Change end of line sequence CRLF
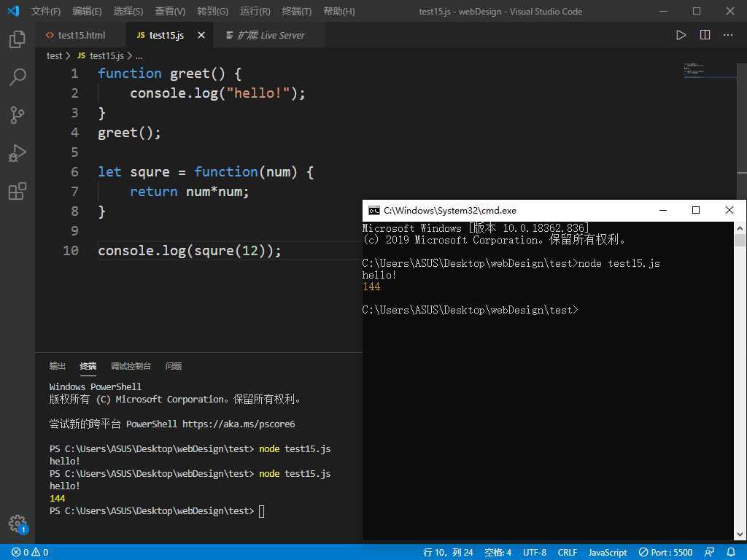This screenshot has width=747, height=560. pos(567,553)
